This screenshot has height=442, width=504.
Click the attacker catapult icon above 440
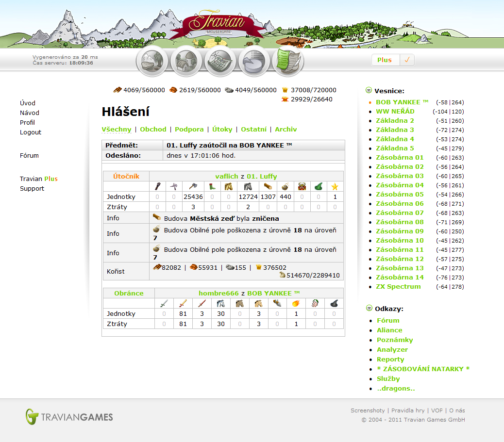(286, 186)
